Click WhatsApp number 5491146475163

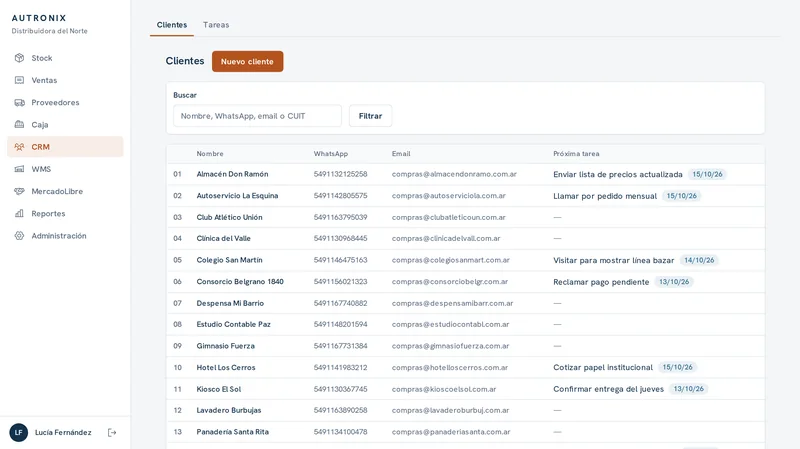[340, 260]
